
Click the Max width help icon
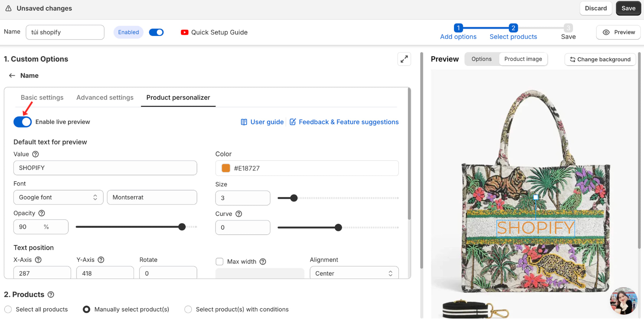point(263,262)
